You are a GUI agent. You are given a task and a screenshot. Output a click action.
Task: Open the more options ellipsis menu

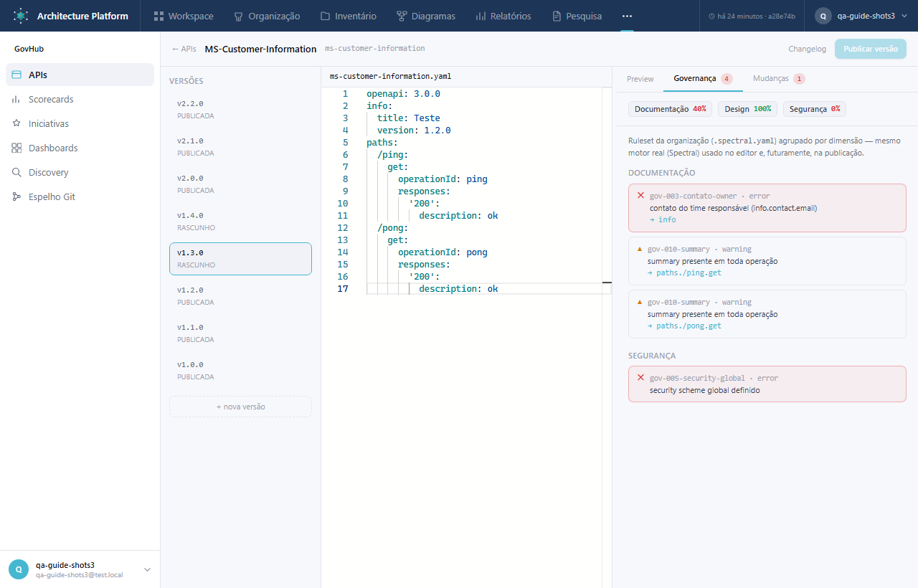click(628, 16)
